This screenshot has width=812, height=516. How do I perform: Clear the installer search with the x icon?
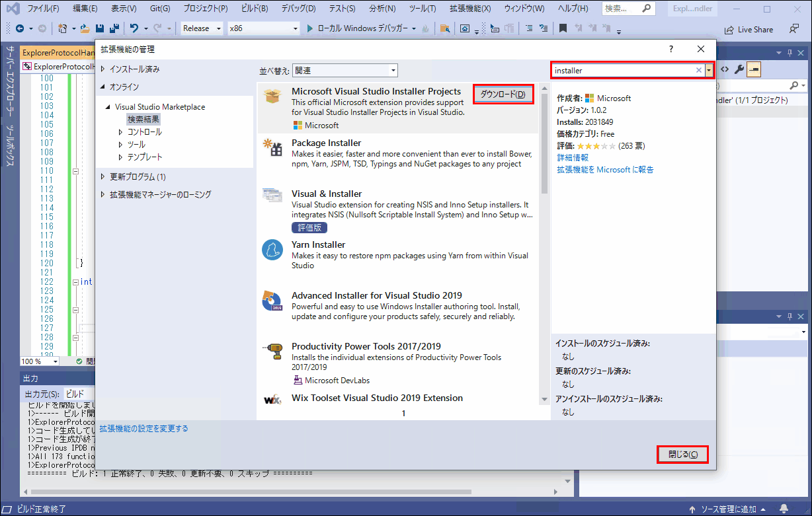(x=699, y=70)
